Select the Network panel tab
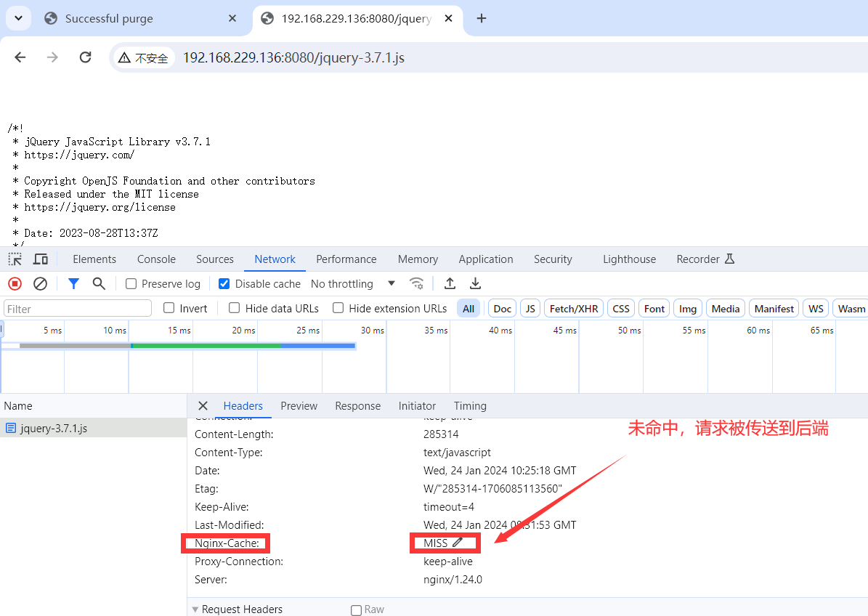This screenshot has width=868, height=616. (275, 259)
